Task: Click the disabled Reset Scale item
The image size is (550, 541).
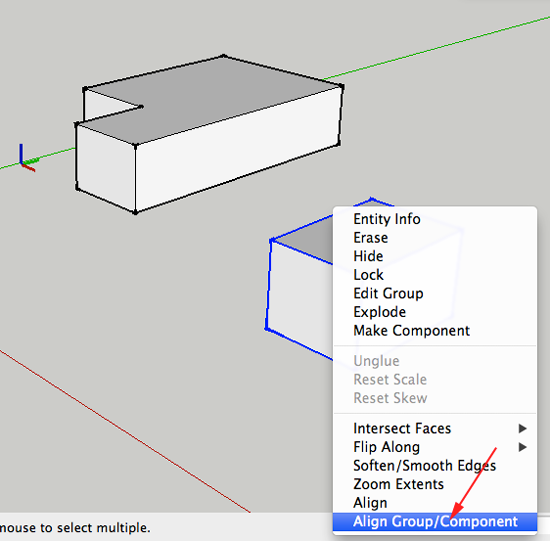Action: [435, 380]
